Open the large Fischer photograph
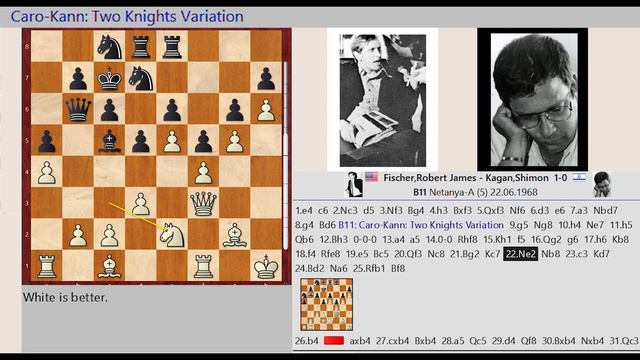The image size is (640, 360). coord(382,100)
